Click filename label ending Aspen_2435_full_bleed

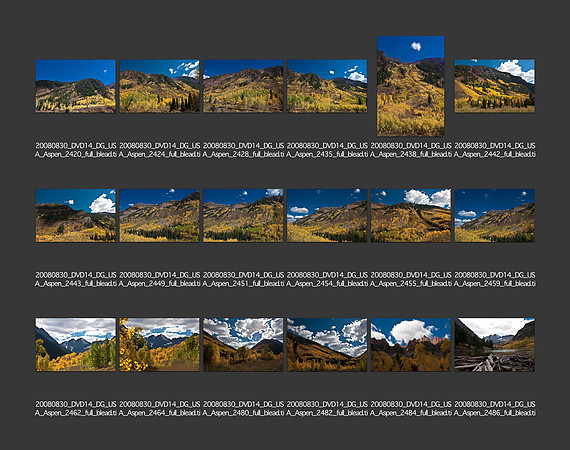[327, 150]
